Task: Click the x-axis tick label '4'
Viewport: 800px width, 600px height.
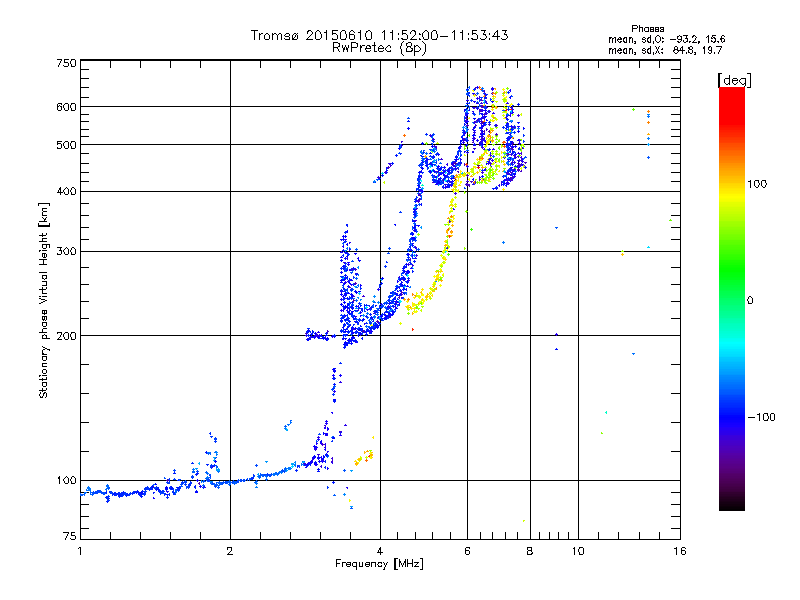Action: click(x=380, y=551)
